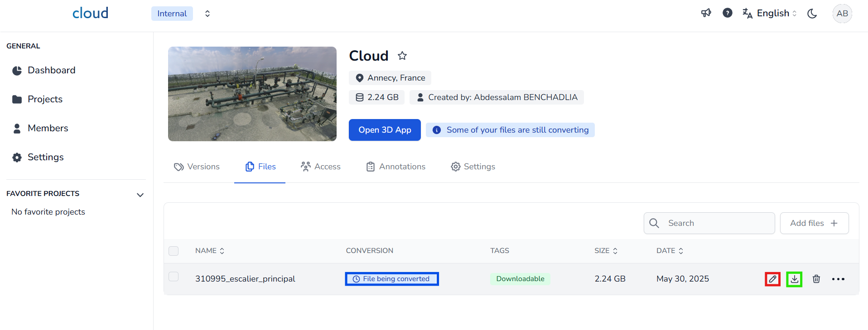This screenshot has height=330, width=868.
Task: Open the help question mark icon
Action: point(727,13)
